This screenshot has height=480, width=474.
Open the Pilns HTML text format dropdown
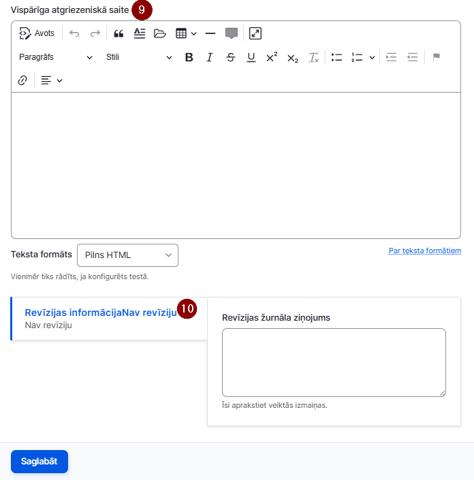coord(128,255)
